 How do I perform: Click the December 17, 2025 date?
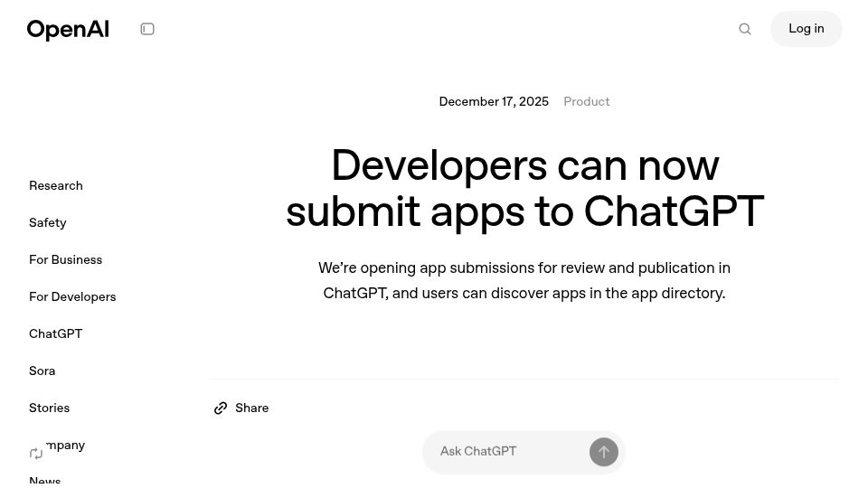[494, 102]
